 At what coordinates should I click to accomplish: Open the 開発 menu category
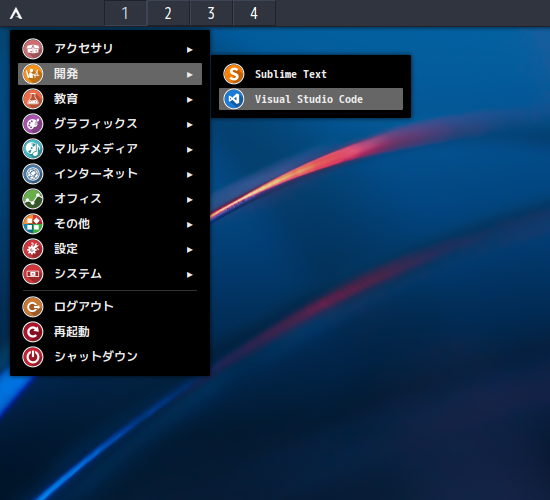pos(110,74)
